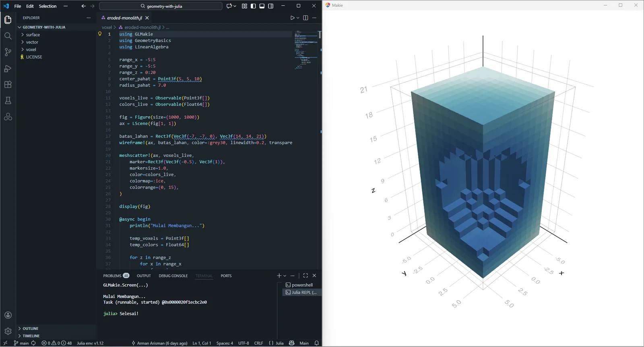Screen dimensions: 644x347
Task: Open the editor More Actions menu
Action: pos(314,18)
